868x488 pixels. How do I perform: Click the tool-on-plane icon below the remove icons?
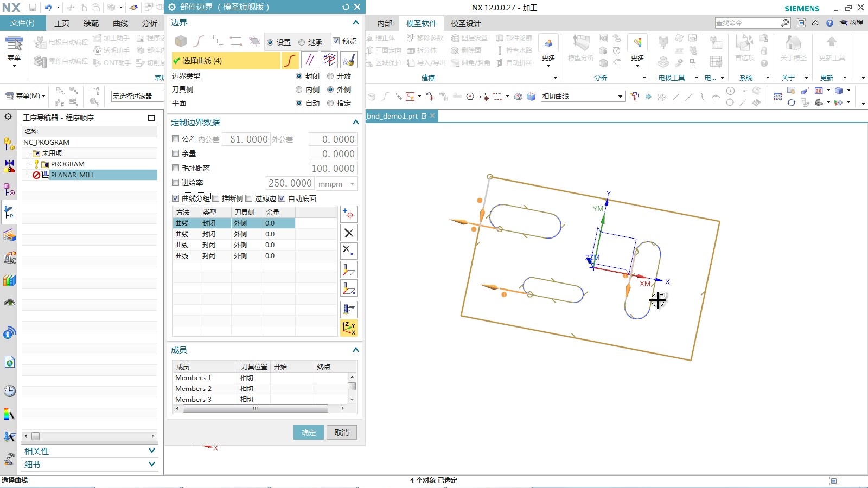click(x=349, y=270)
